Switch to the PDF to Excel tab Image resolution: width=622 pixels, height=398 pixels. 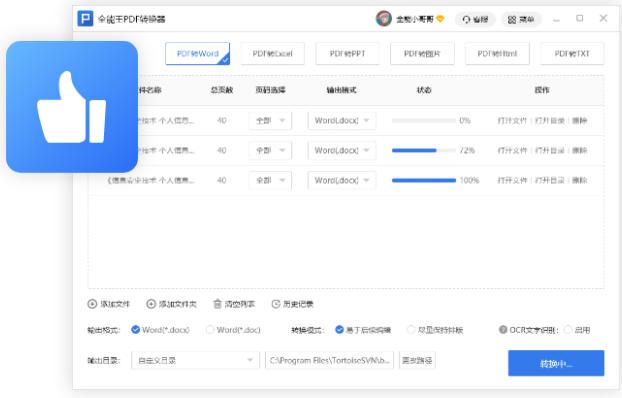click(x=273, y=54)
